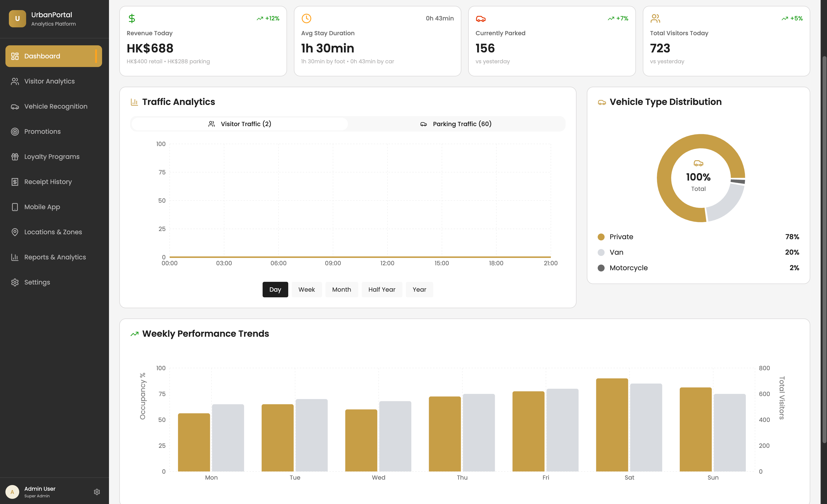Click the Loyalty Programs gift icon
Viewport: 827px width, 504px height.
point(15,157)
